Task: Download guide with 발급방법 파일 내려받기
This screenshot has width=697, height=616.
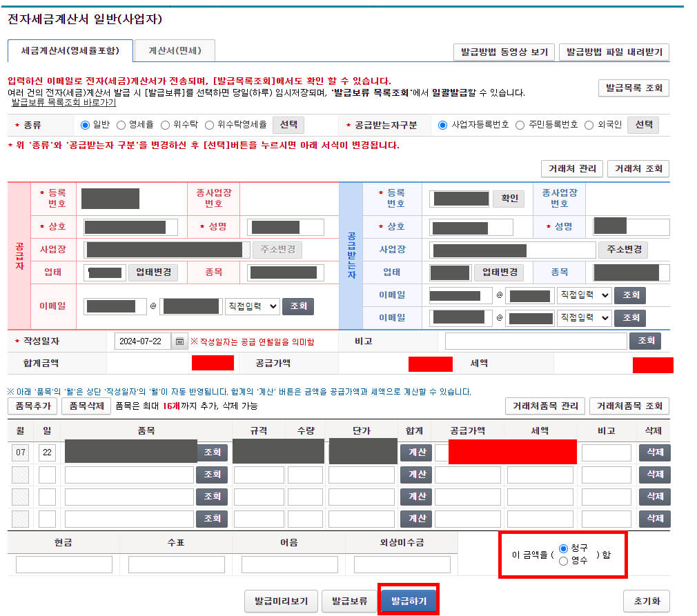Action: click(x=612, y=52)
